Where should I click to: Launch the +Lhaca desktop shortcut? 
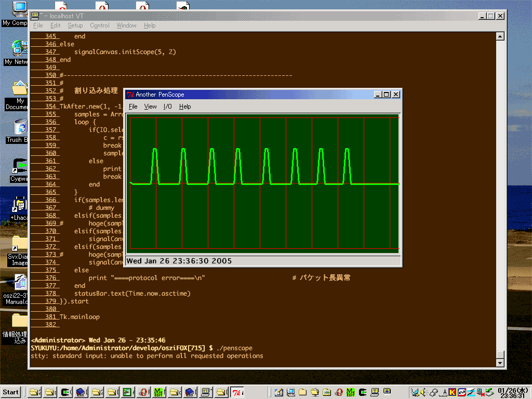[20, 205]
